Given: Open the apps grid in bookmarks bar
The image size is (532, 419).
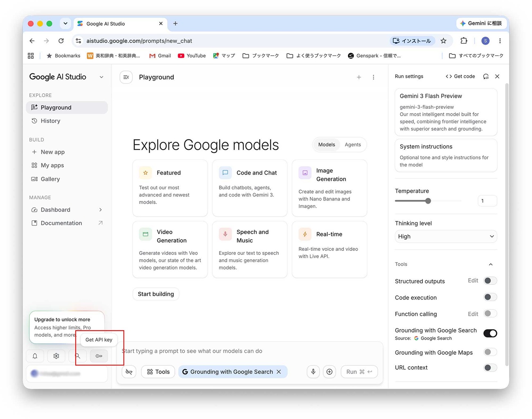Looking at the screenshot, I should click(x=31, y=56).
